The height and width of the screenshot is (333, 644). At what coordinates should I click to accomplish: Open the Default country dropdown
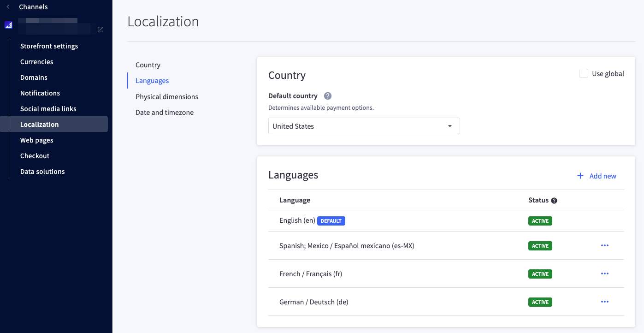(364, 126)
